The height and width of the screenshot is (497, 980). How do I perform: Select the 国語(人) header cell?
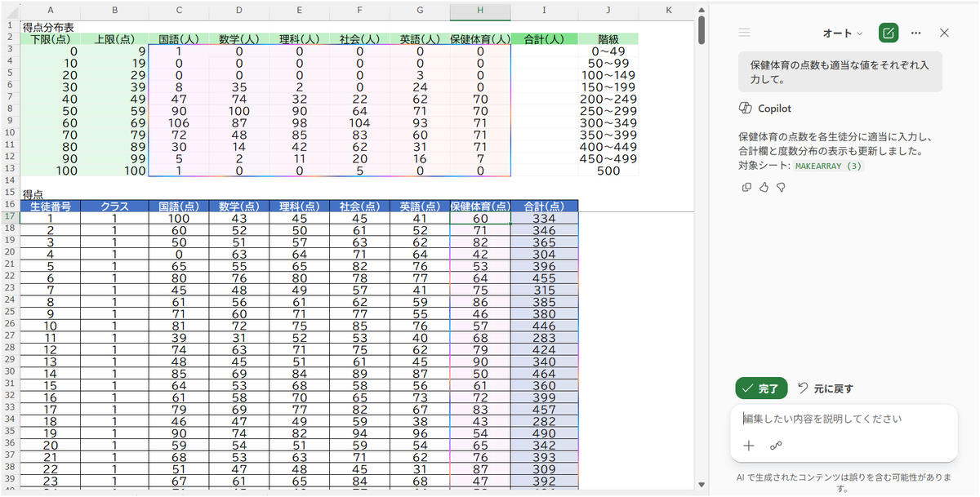coord(178,38)
